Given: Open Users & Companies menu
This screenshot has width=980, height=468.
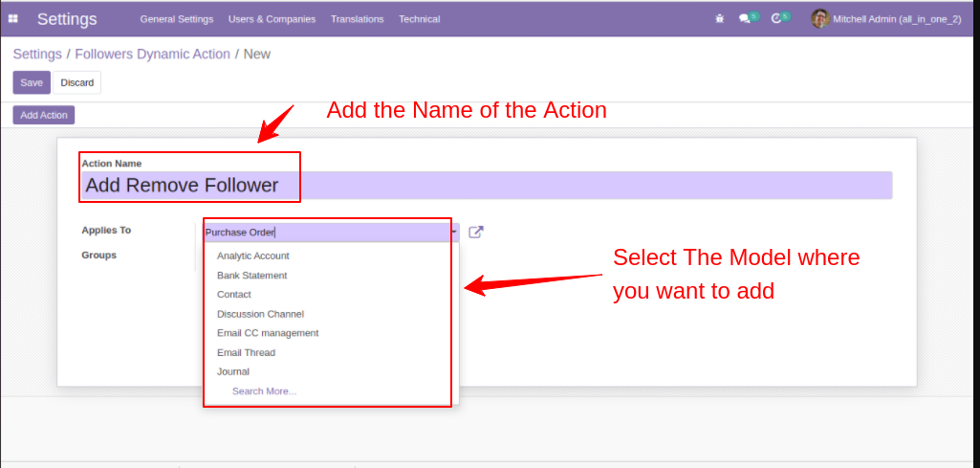Looking at the screenshot, I should (272, 19).
